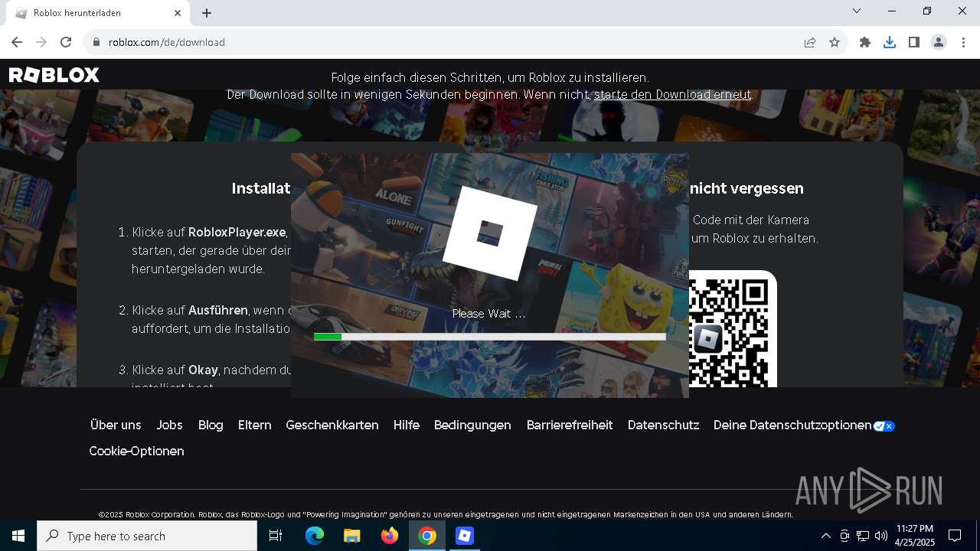Open the taskbar clock and calendar

[915, 536]
